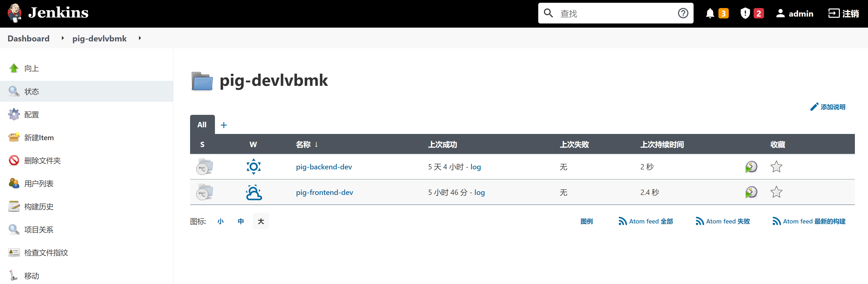The height and width of the screenshot is (284, 868).
Task: Add a new view with plus tab
Action: coord(224,125)
